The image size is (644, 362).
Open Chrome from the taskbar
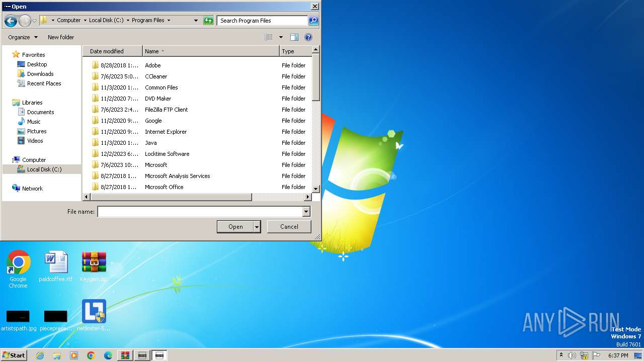pyautogui.click(x=91, y=355)
